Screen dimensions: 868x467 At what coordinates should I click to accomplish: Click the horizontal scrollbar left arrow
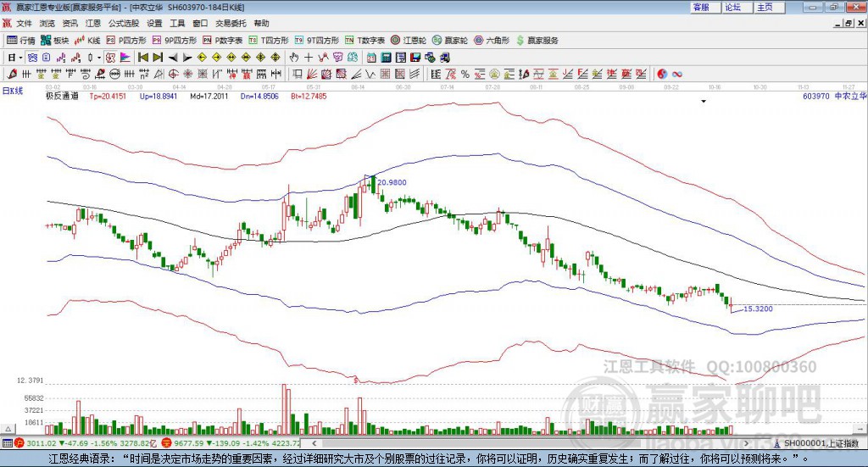tap(314, 443)
